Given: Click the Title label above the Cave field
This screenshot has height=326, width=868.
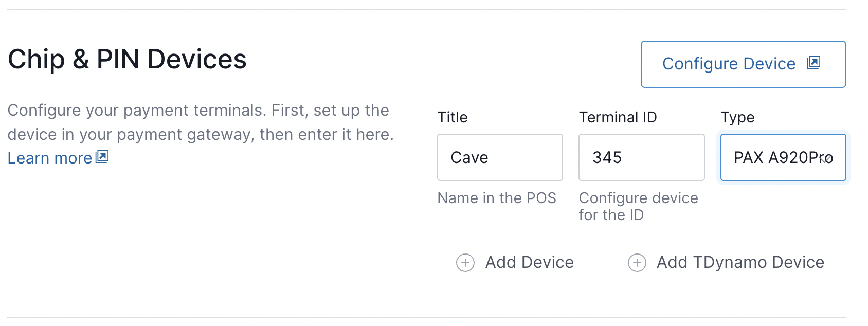Looking at the screenshot, I should coord(452,117).
